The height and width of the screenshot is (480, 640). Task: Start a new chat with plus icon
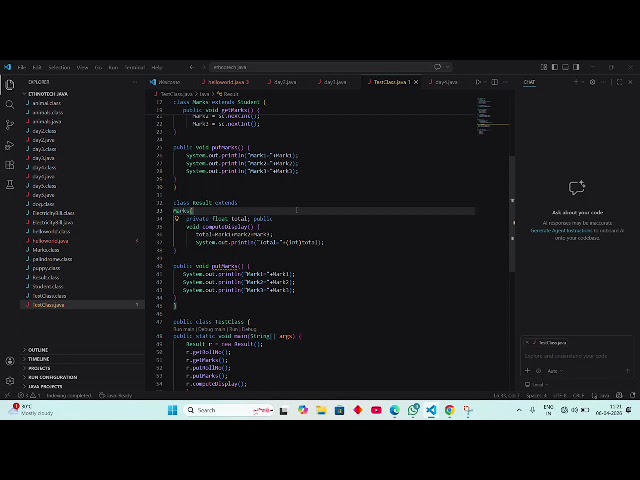coord(576,82)
